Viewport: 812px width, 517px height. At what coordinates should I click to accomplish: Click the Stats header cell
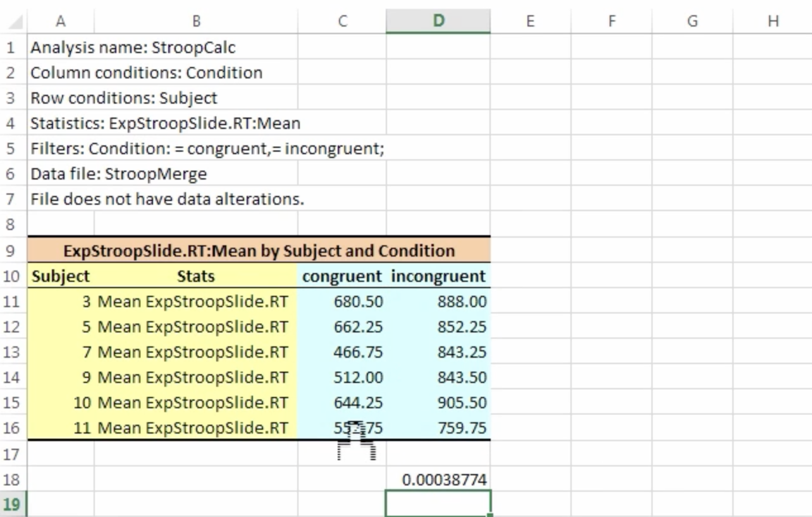coord(196,276)
